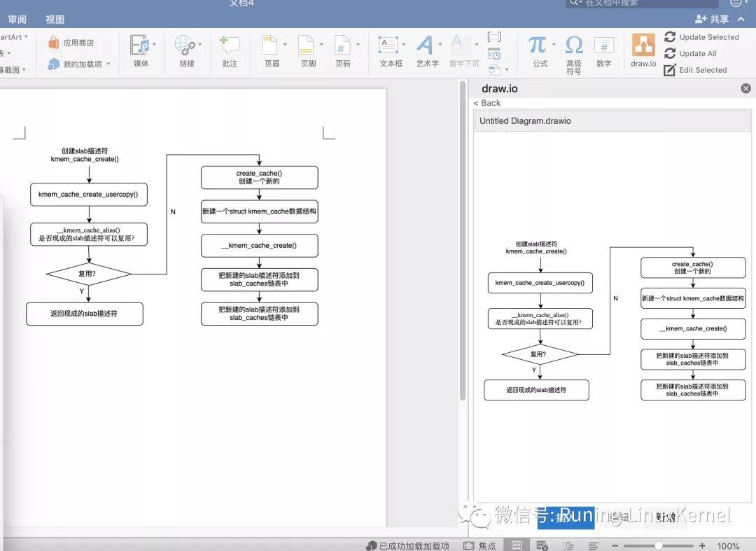This screenshot has height=551, width=756.
Task: Click Update All in draw.io group
Action: 690,53
